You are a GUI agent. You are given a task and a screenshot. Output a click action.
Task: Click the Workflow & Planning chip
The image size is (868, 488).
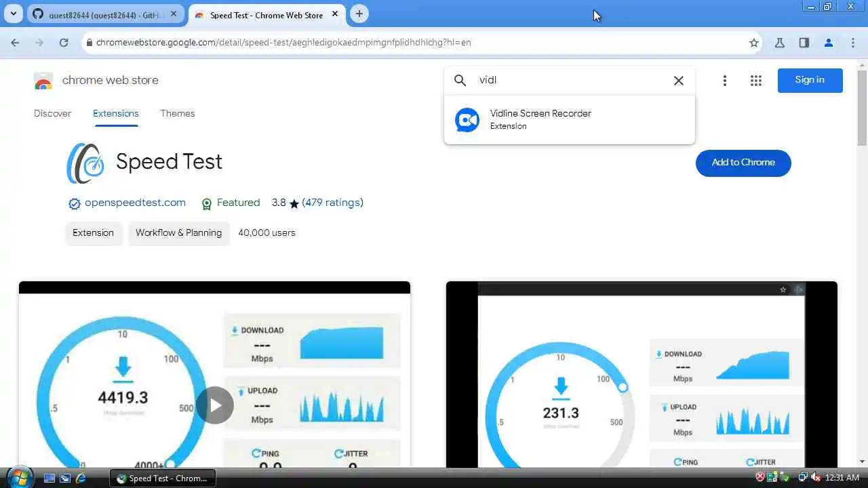(x=179, y=232)
